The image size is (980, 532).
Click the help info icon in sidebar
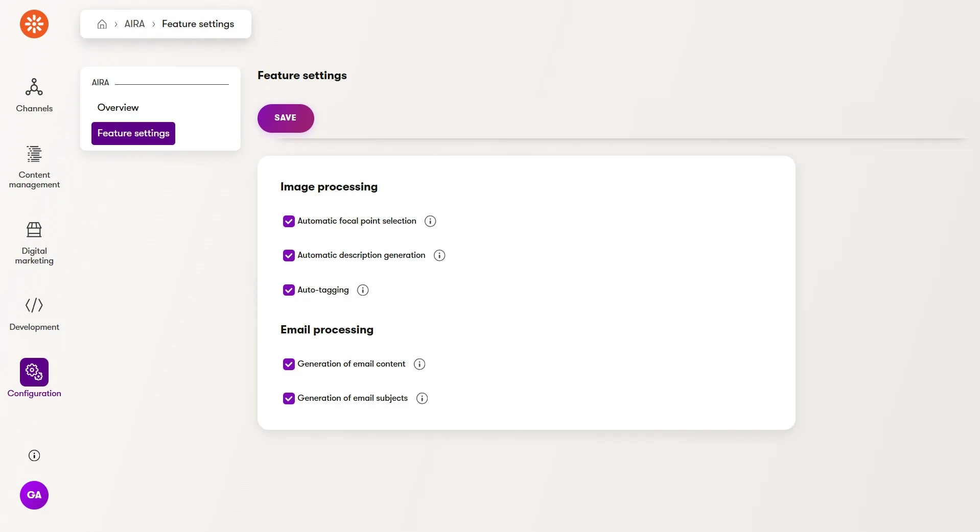34,455
